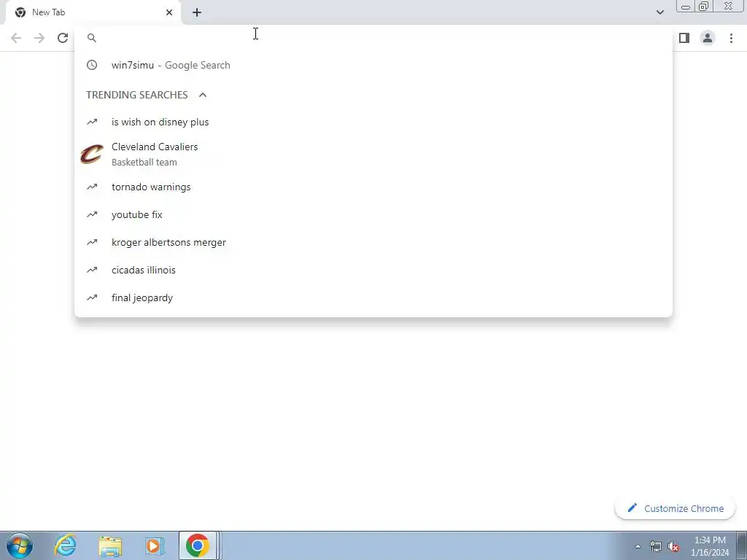Open Chrome's three-dot menu
Image resolution: width=747 pixels, height=560 pixels.
coord(731,38)
